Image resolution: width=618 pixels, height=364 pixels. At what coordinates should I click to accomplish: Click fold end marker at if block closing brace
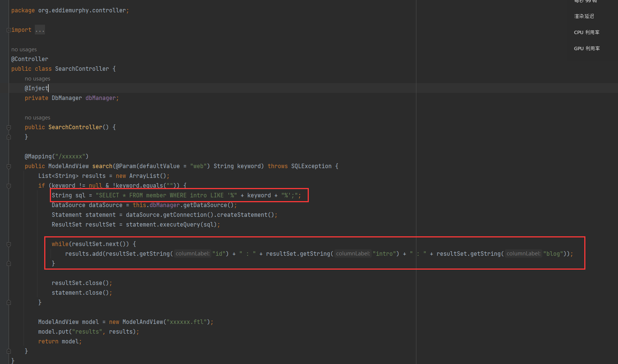[9, 303]
